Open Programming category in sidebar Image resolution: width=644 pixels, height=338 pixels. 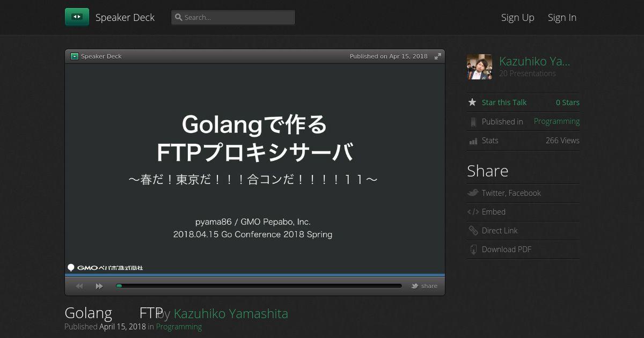[x=557, y=121]
